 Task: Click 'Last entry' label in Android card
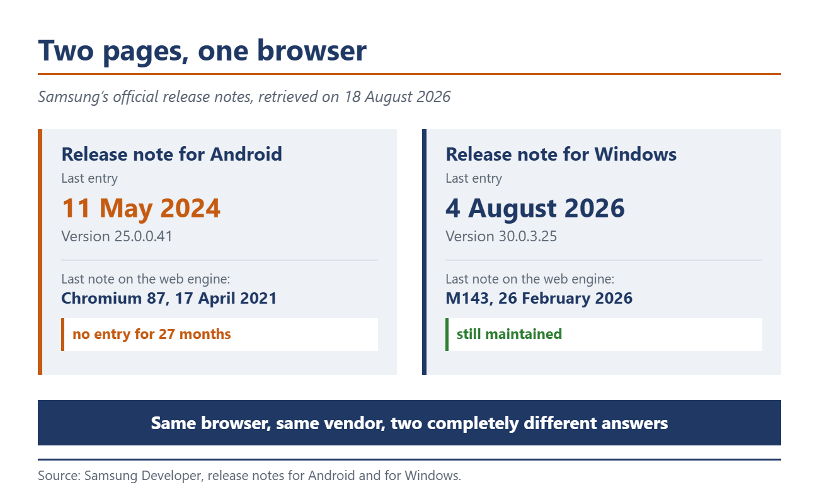tap(89, 178)
